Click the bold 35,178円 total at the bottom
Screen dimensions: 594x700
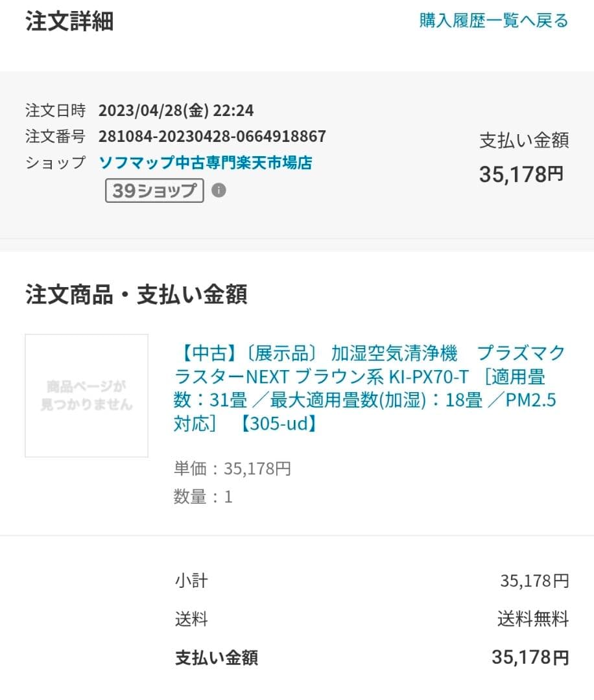click(530, 658)
